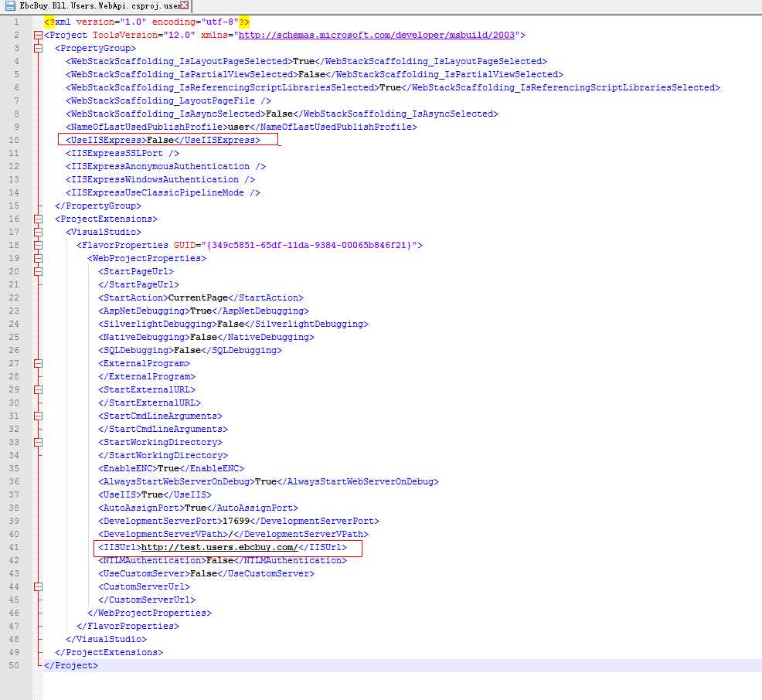762x700 pixels.
Task: Click the CurrentPage value in StartAction
Action: (199, 297)
